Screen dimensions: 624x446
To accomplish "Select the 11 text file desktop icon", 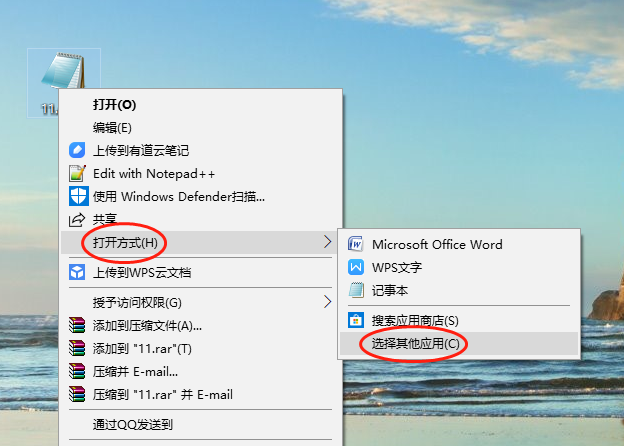I will pyautogui.click(x=64, y=83).
